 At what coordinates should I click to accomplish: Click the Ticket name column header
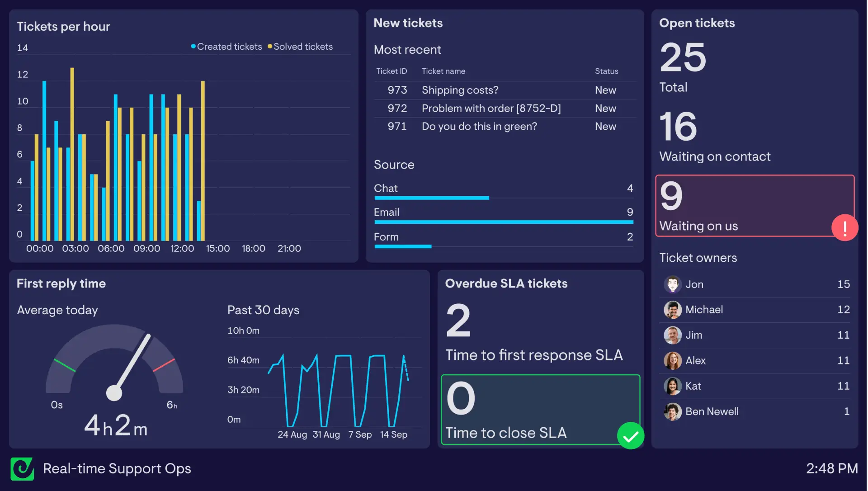pos(443,71)
